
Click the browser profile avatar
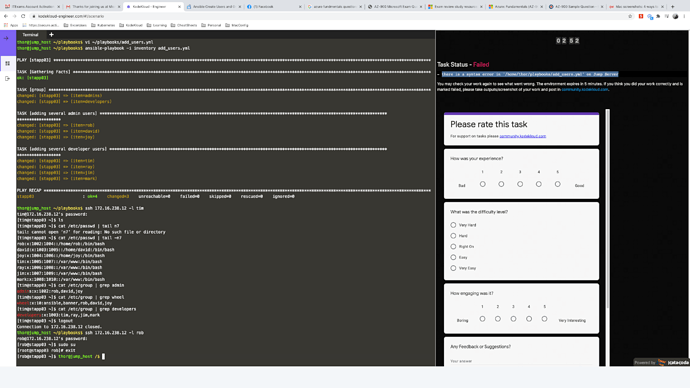click(675, 16)
